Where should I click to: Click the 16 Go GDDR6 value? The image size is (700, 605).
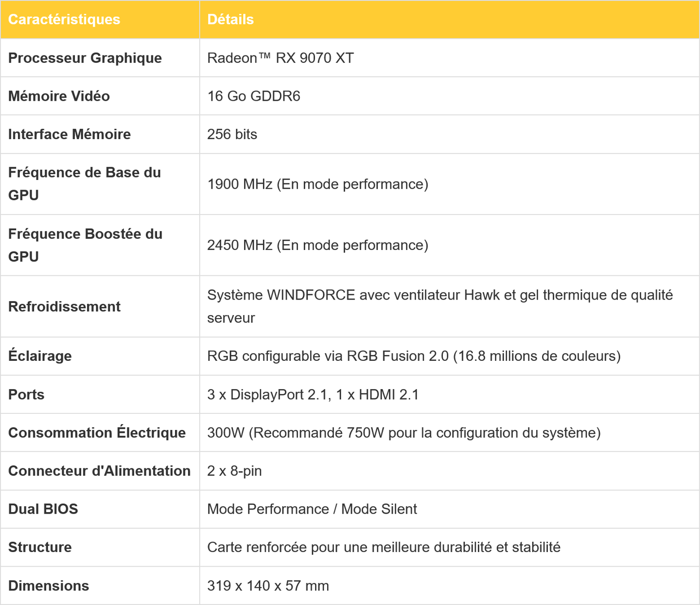click(254, 96)
